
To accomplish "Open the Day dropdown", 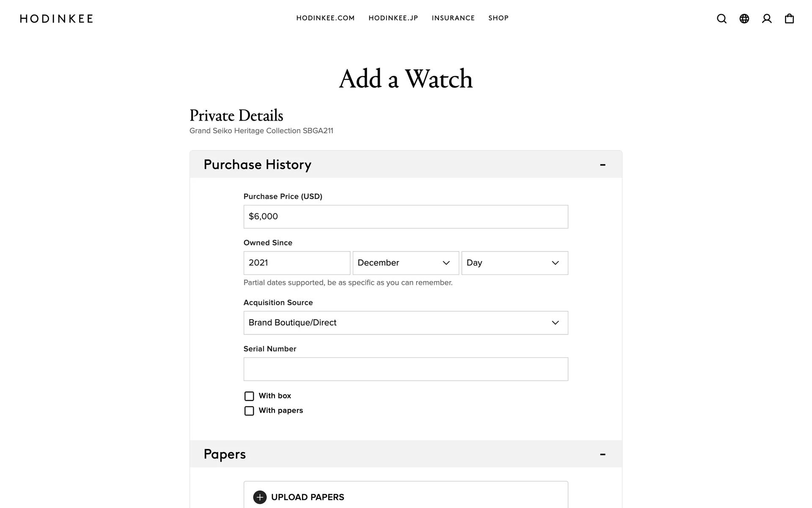I will pyautogui.click(x=515, y=263).
